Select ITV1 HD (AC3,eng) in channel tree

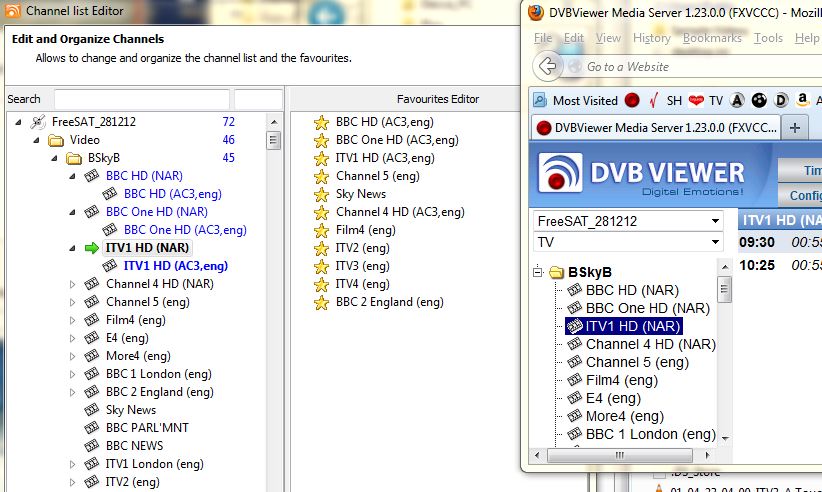point(176,266)
